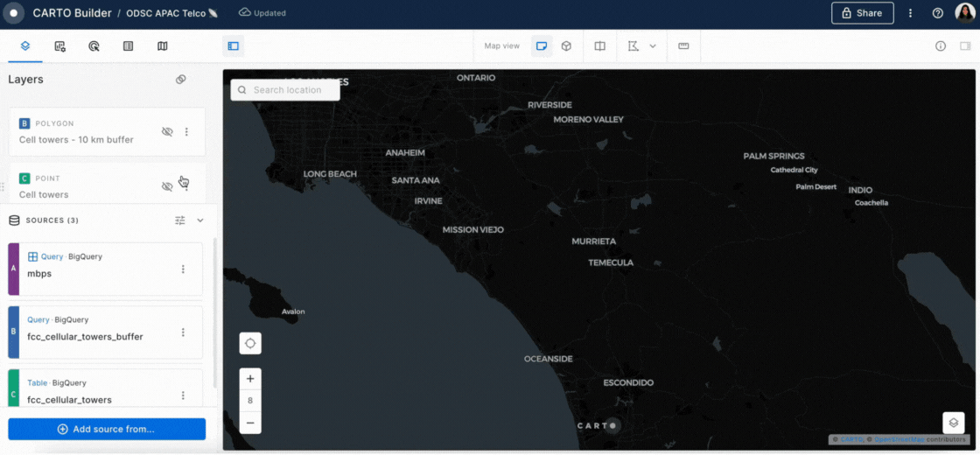Expand the selection tool dropdown arrow

tap(653, 45)
